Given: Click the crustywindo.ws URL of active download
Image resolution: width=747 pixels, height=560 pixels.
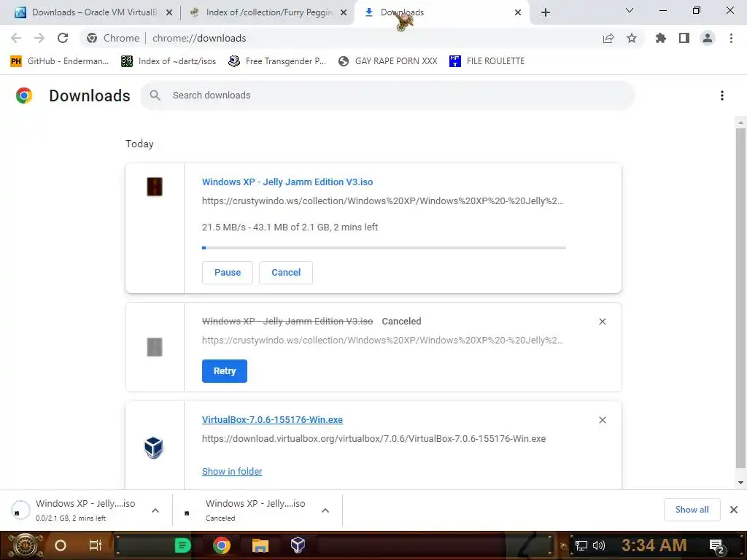Looking at the screenshot, I should point(382,201).
